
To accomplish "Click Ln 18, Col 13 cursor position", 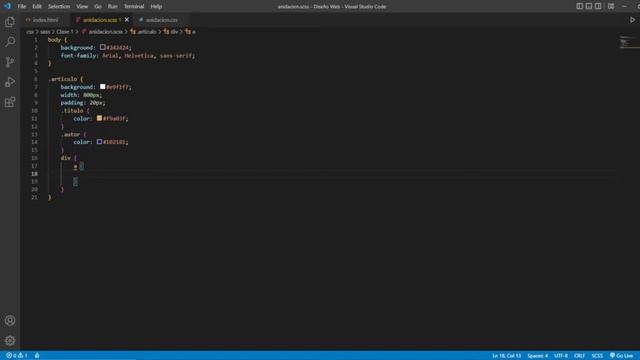I will [507, 356].
